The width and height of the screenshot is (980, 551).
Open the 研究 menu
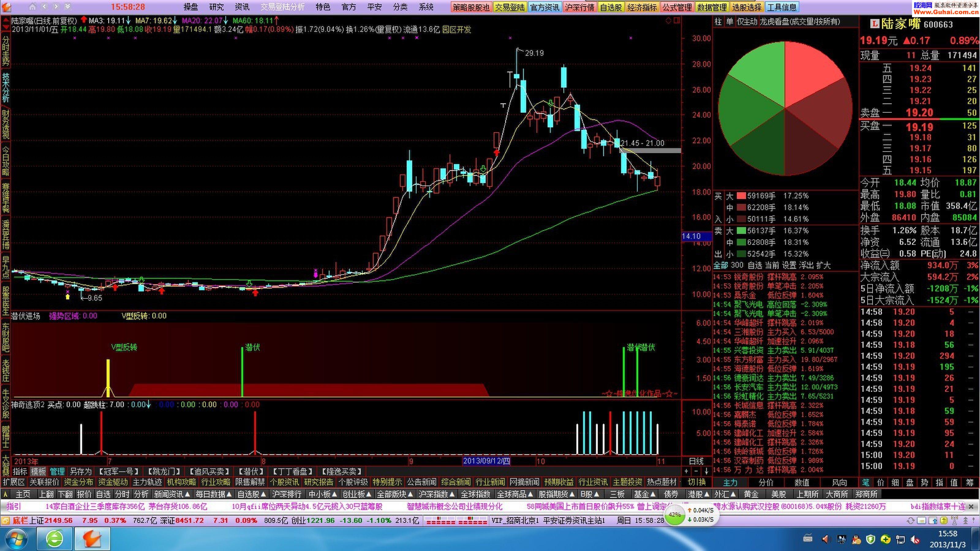217,7
